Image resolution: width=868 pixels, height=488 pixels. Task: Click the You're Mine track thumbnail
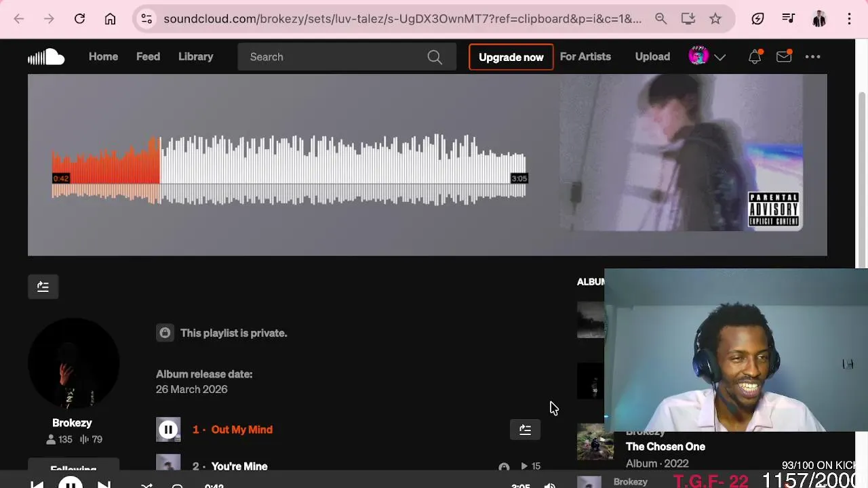click(168, 464)
